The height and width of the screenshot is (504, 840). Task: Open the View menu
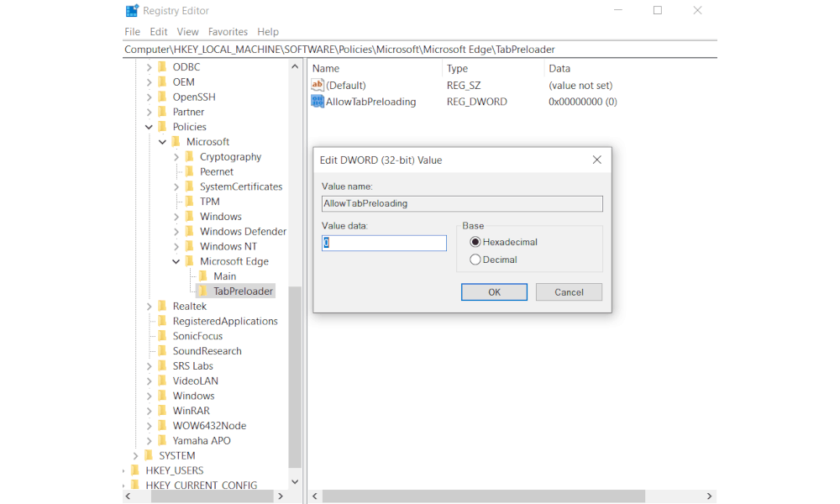(187, 32)
